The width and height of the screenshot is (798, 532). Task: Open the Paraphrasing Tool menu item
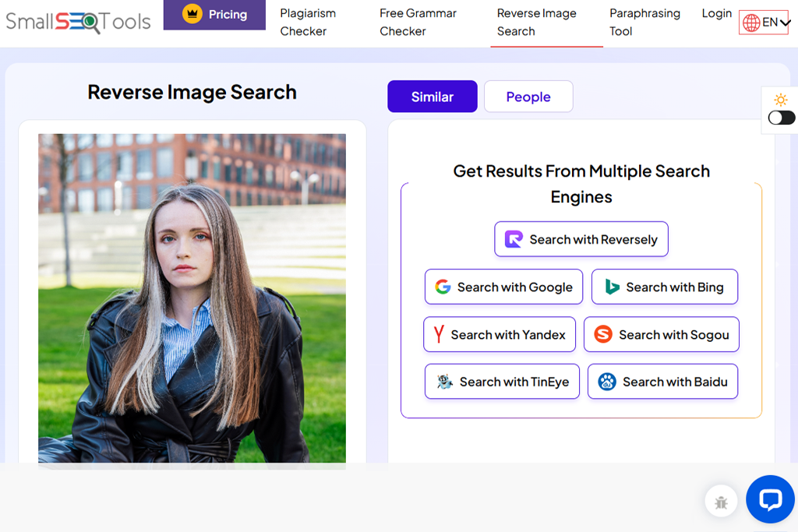[644, 23]
